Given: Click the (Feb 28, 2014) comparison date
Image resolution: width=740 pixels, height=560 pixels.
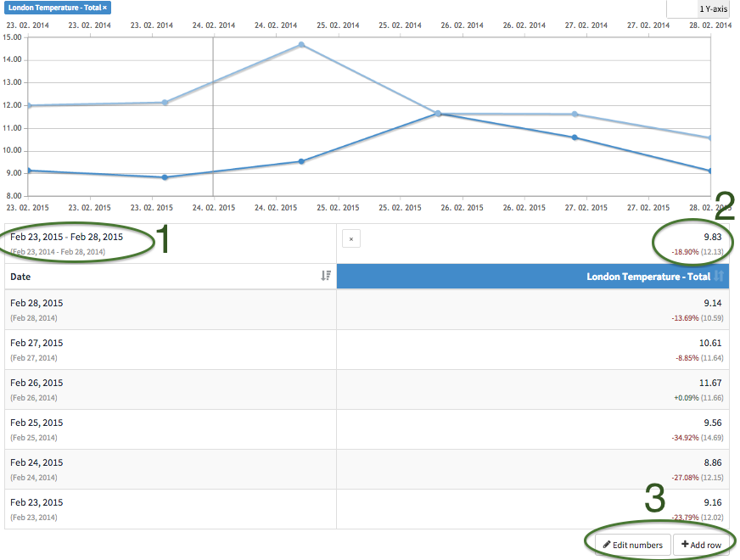Looking at the screenshot, I should 34,318.
